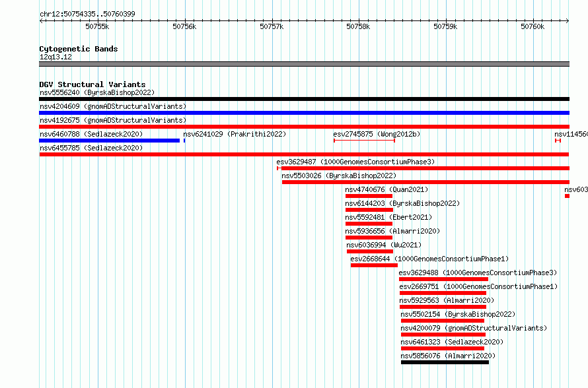Click the gray 12q13.12 cytogenetic band bar
Viewport: 588px width, 388px height.
pos(304,64)
